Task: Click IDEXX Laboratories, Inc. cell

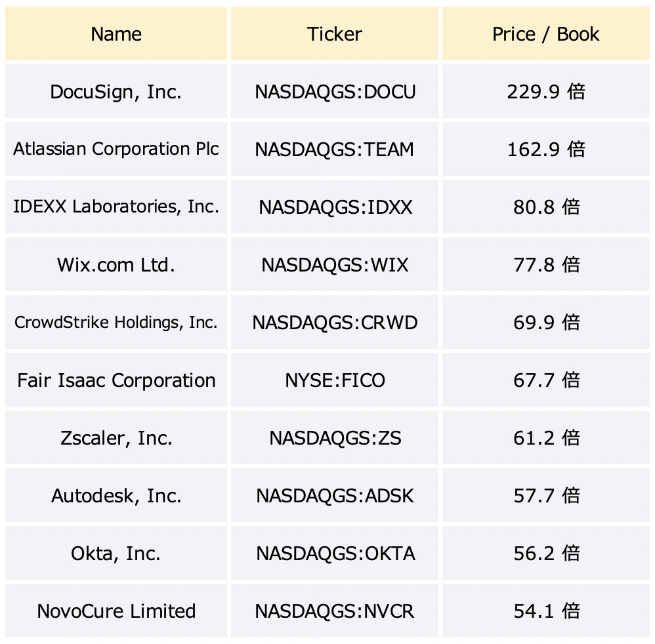Action: [116, 207]
